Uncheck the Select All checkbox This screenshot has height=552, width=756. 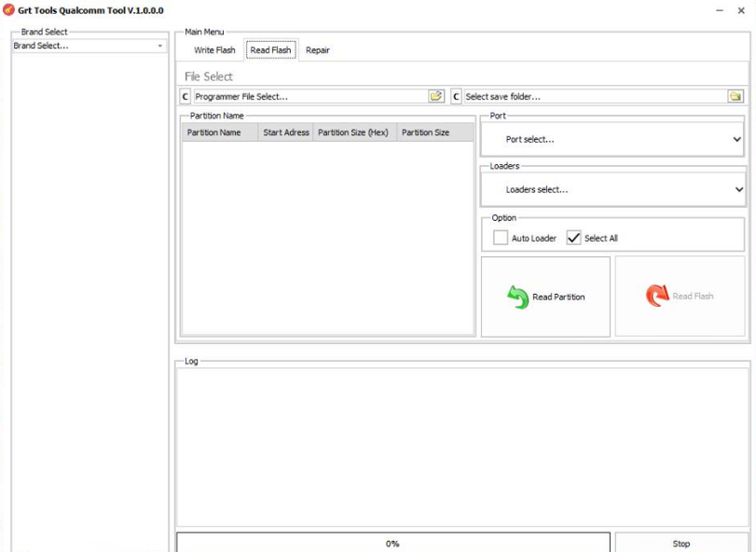(x=573, y=238)
